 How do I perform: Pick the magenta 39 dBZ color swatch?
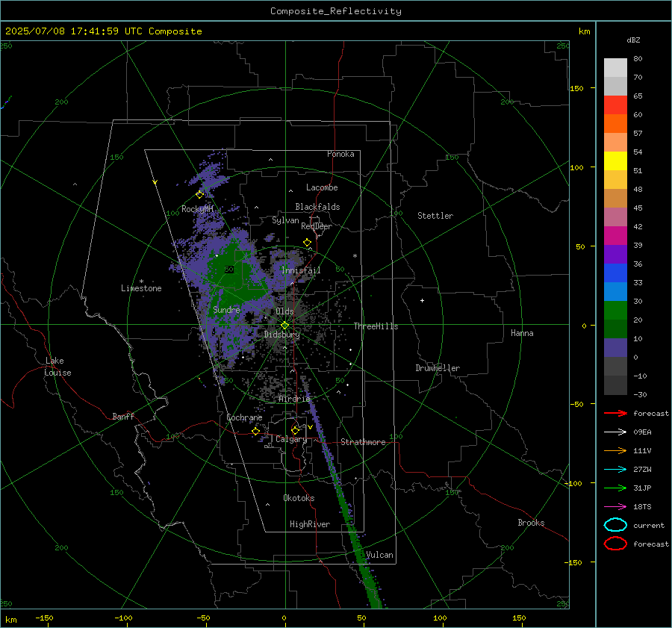click(615, 236)
